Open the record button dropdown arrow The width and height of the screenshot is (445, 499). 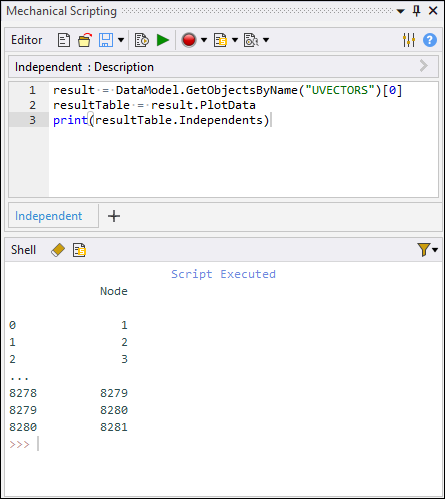click(x=204, y=40)
